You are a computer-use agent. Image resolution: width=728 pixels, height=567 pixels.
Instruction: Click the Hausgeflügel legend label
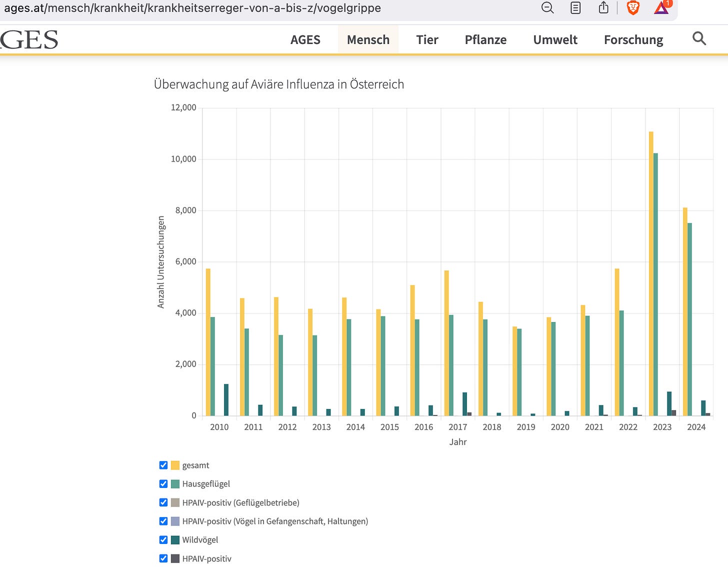(x=206, y=484)
